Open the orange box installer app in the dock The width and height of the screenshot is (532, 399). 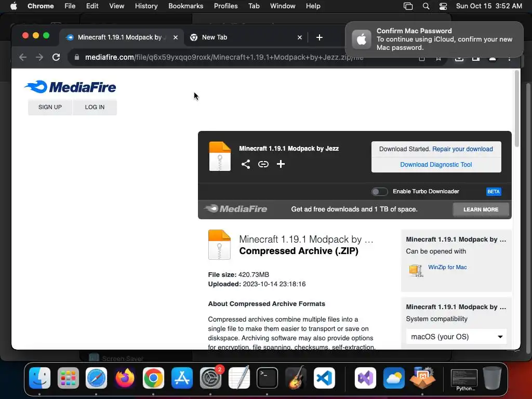tap(422, 378)
